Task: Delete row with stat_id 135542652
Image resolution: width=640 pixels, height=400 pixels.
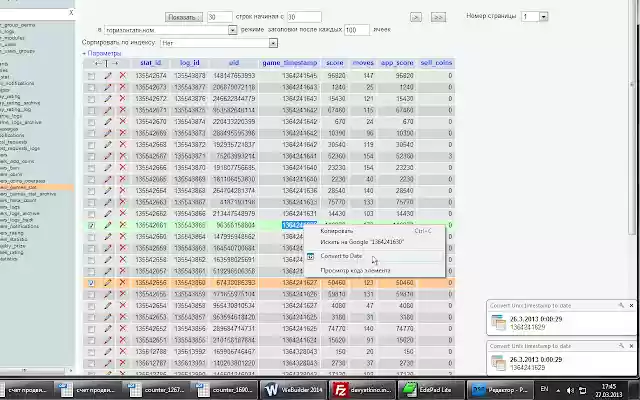Action: click(x=122, y=328)
